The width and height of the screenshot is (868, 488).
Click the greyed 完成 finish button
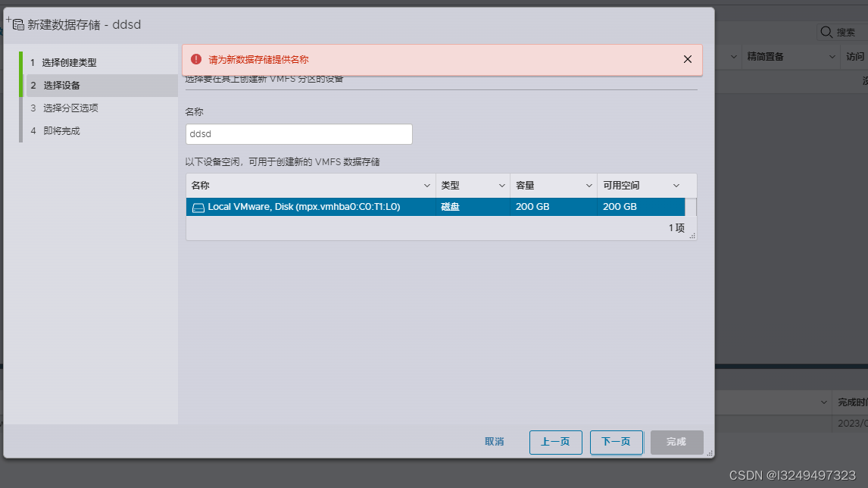[x=676, y=442]
